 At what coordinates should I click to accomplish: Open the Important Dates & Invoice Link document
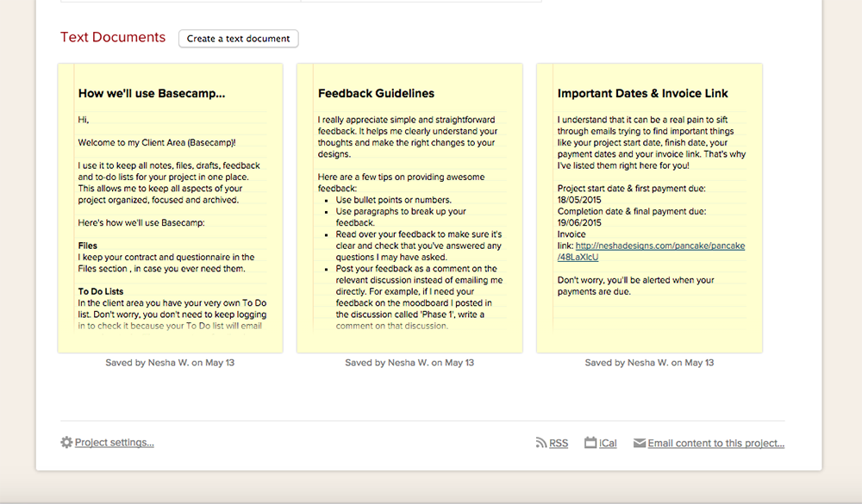pos(649,208)
